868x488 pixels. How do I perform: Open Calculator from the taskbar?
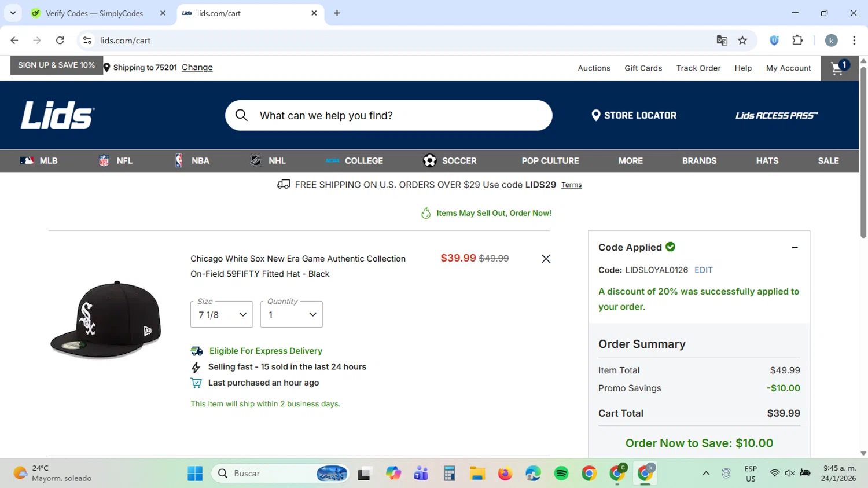coord(449,474)
